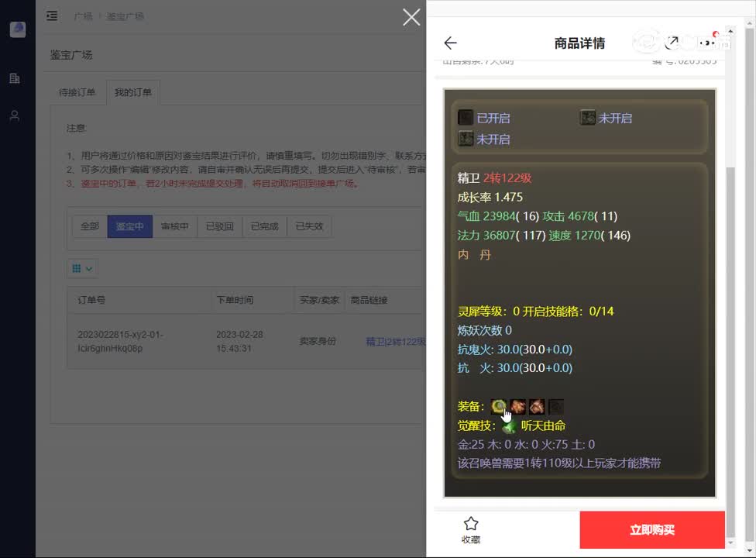Click the scrollbar down arrow in detail panel
Image resolution: width=756 pixels, height=558 pixels.
(730, 542)
